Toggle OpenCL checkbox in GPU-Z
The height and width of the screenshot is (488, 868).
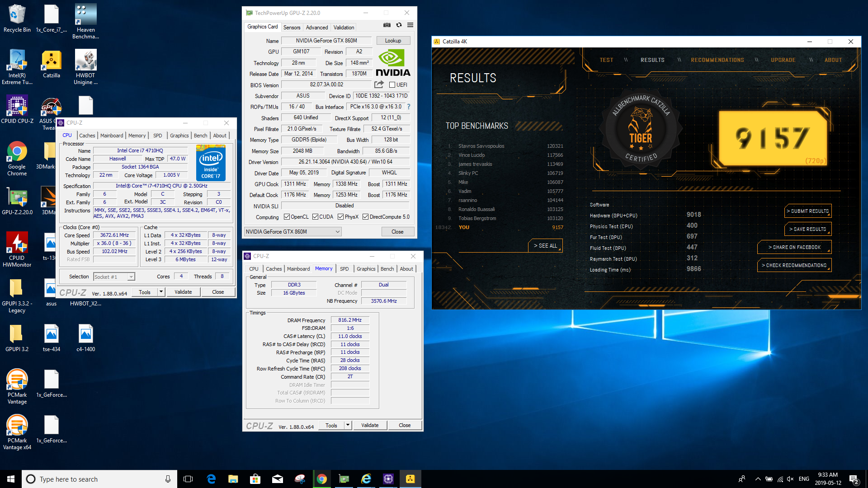point(287,217)
